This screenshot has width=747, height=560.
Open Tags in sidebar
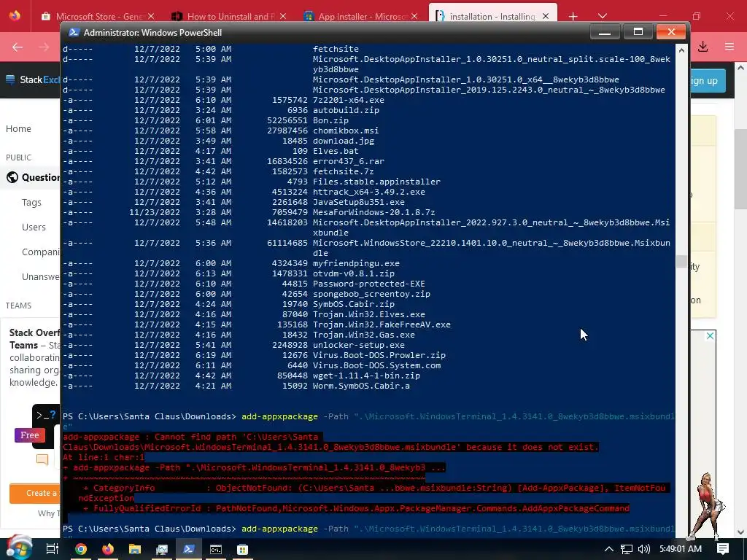click(x=31, y=203)
